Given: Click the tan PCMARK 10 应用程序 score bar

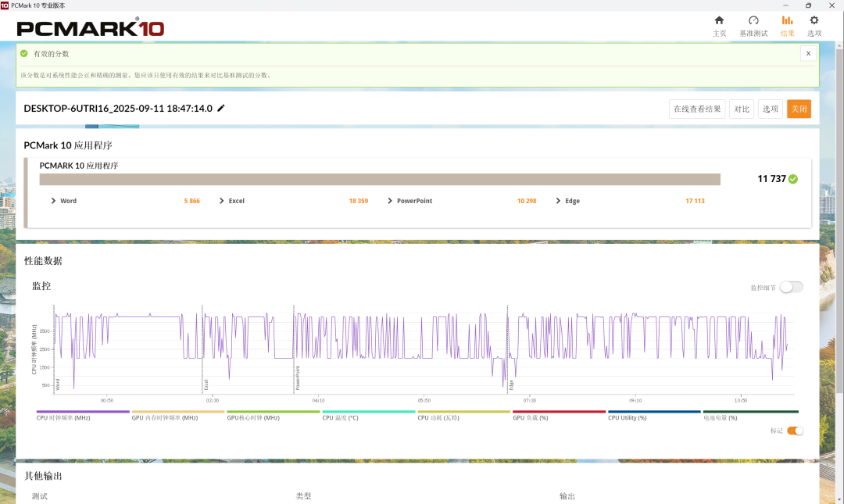Looking at the screenshot, I should pos(380,179).
